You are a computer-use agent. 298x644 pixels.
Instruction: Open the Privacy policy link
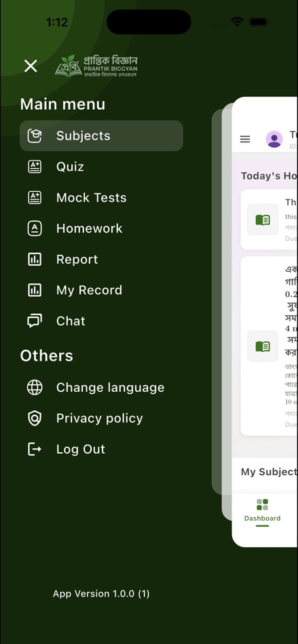(101, 418)
